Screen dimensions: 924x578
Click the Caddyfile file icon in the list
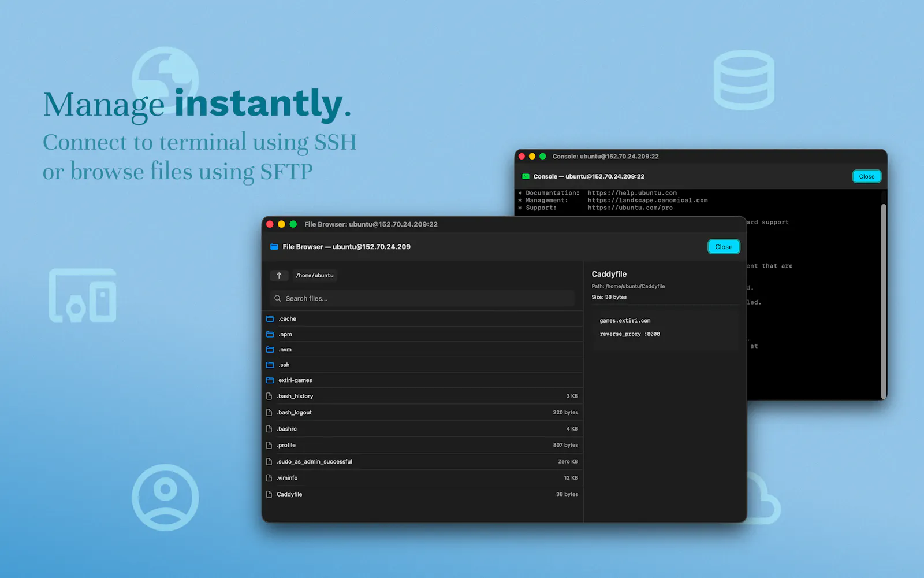(269, 494)
